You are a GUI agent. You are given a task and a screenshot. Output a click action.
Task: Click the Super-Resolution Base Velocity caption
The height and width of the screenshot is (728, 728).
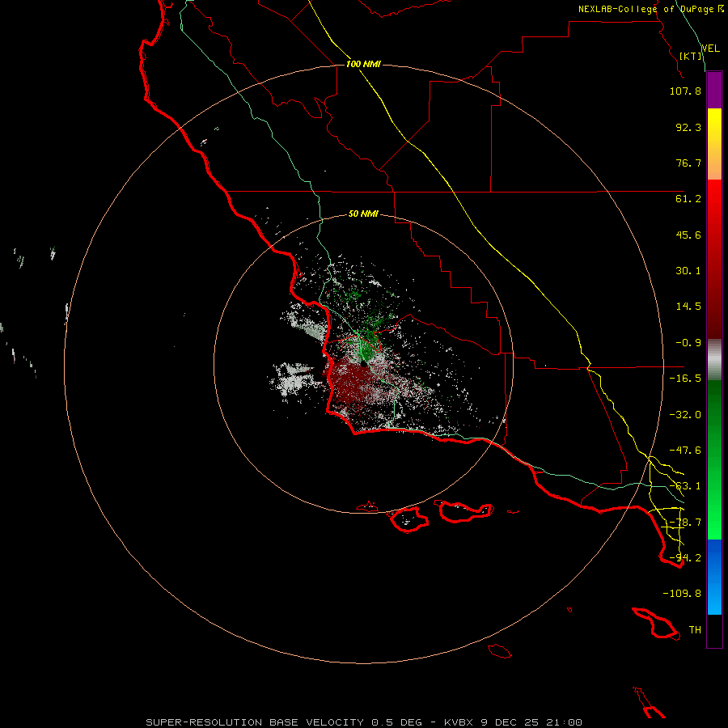click(x=364, y=722)
